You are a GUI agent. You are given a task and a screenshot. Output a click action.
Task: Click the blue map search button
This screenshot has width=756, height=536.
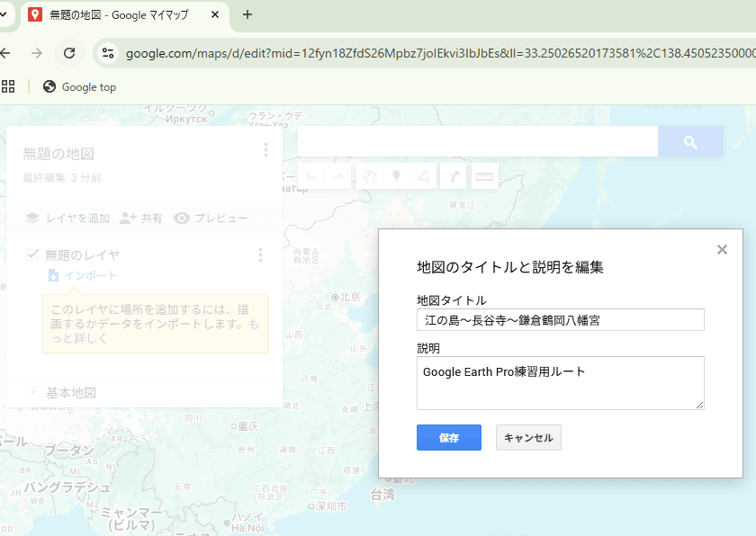pos(690,142)
